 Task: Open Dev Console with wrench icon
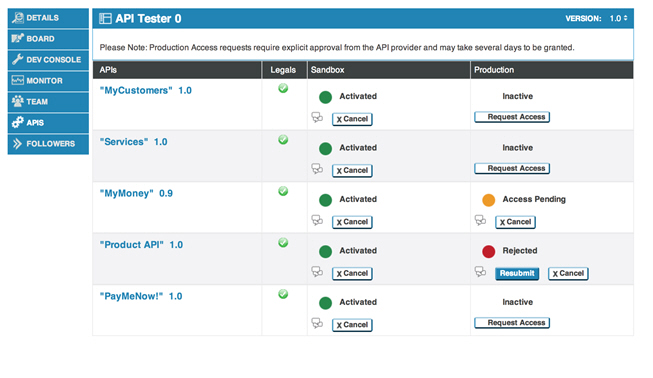[48, 60]
